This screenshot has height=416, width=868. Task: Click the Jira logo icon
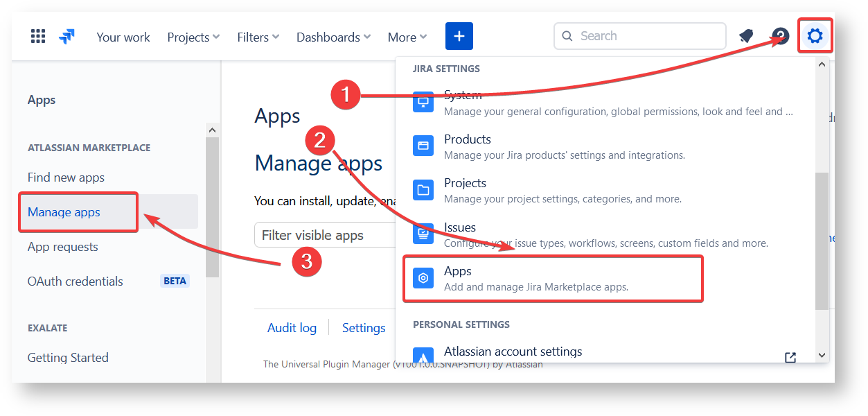pyautogui.click(x=67, y=36)
